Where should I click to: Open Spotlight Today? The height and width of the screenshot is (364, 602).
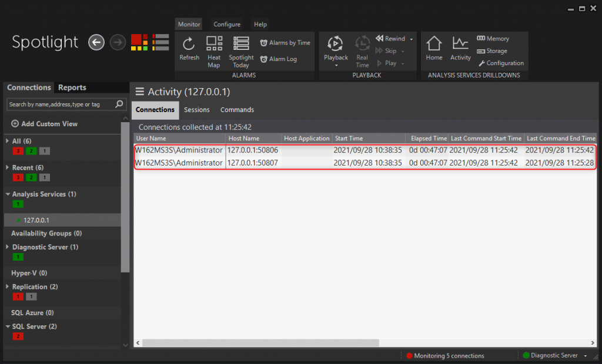tap(241, 52)
